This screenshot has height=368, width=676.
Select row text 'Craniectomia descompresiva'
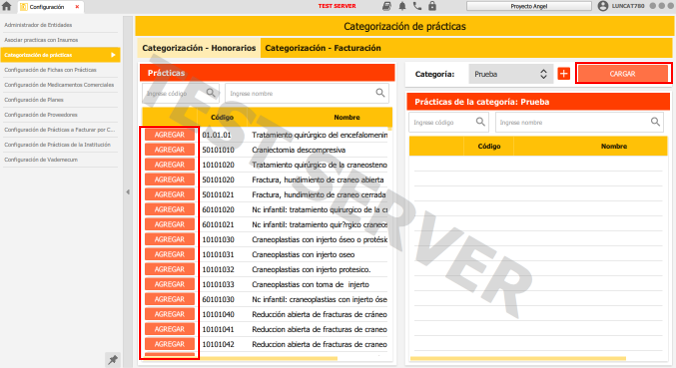point(299,150)
